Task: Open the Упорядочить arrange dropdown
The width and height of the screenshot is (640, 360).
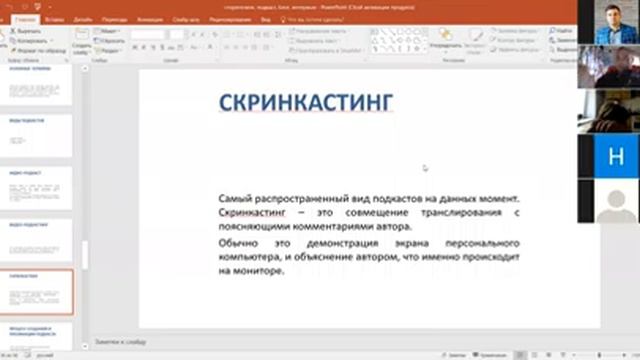Action: 445,42
